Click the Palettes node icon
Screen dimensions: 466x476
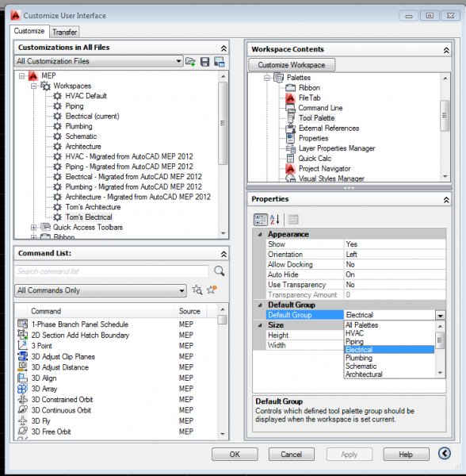click(x=278, y=78)
